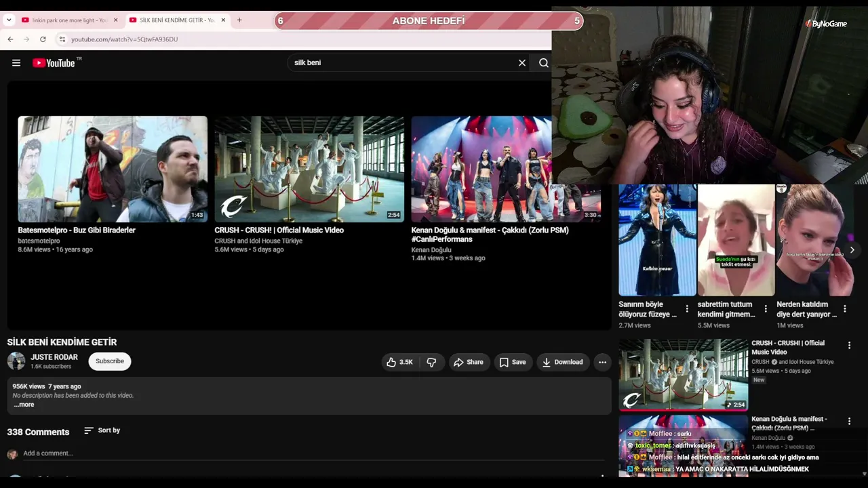Open the JUSTE RODAR channel name

[x=54, y=357]
